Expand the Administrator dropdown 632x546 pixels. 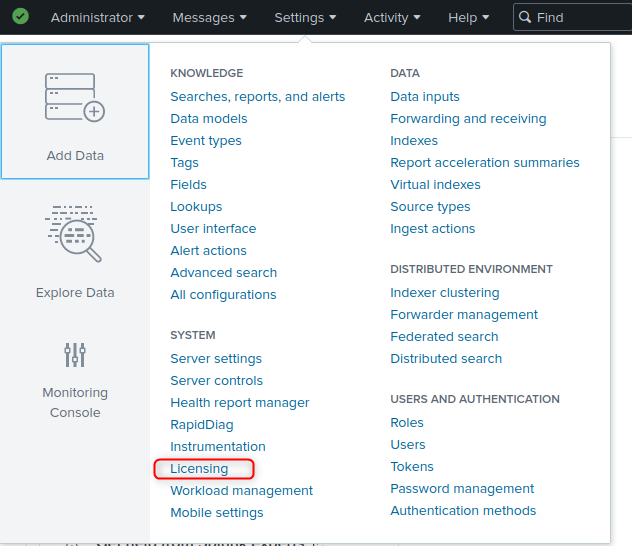pos(97,17)
